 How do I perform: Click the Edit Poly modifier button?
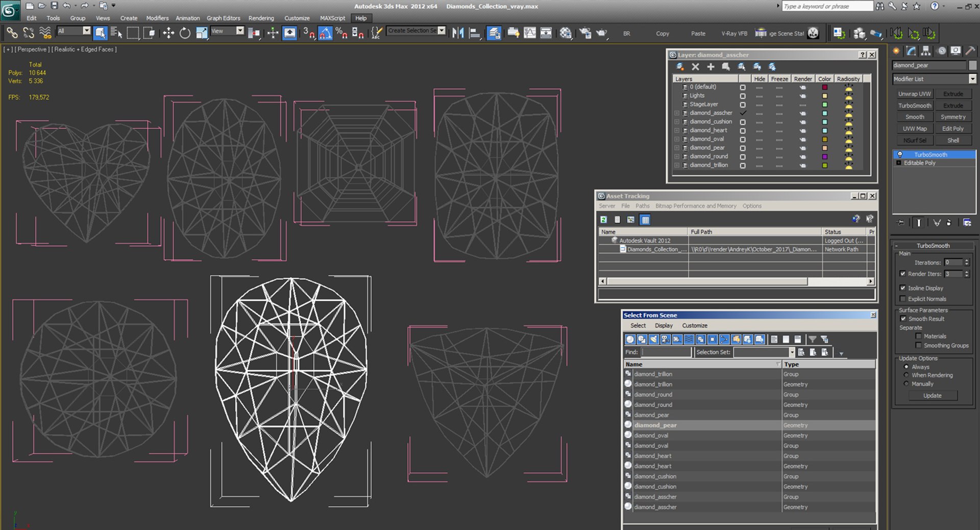click(x=952, y=129)
